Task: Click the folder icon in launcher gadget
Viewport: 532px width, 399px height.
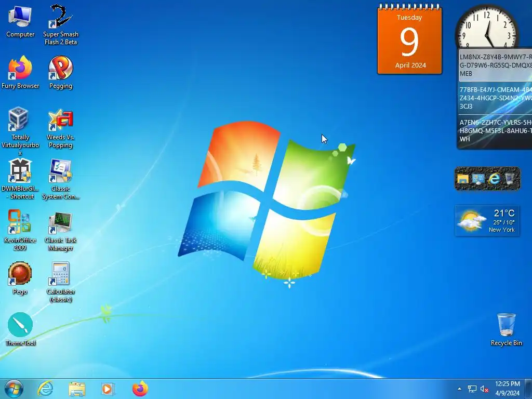Action: pos(463,179)
